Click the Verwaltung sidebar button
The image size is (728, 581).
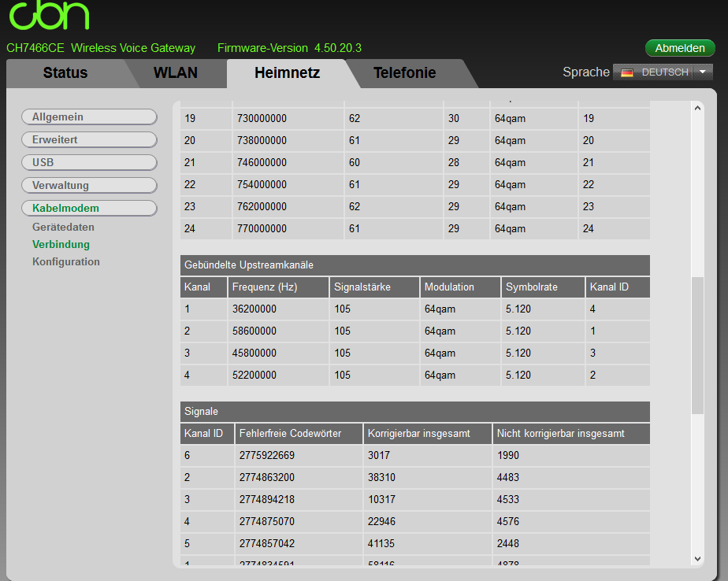coord(89,186)
